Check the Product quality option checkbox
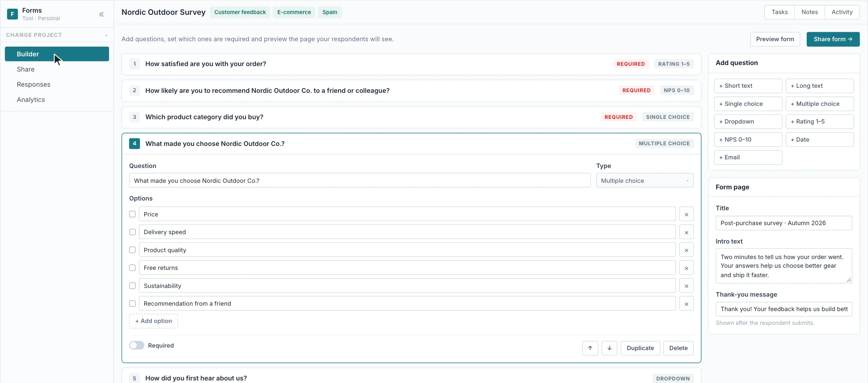Viewport: 868px width, 383px height. tap(132, 250)
